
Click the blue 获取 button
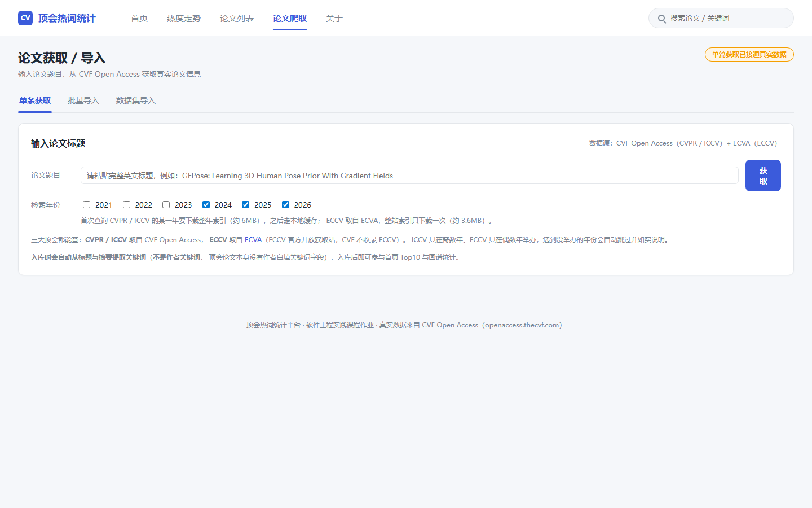763,176
